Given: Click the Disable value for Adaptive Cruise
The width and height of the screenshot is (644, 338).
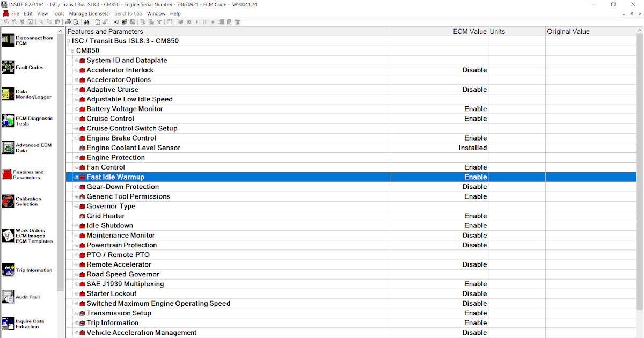Looking at the screenshot, I should click(x=474, y=90).
